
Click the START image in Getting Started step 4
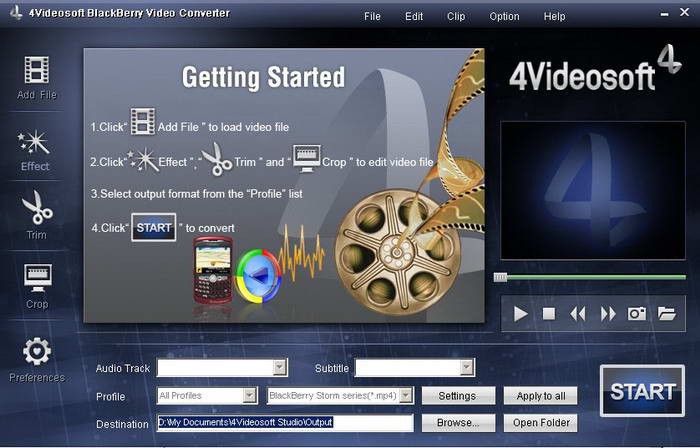[154, 228]
